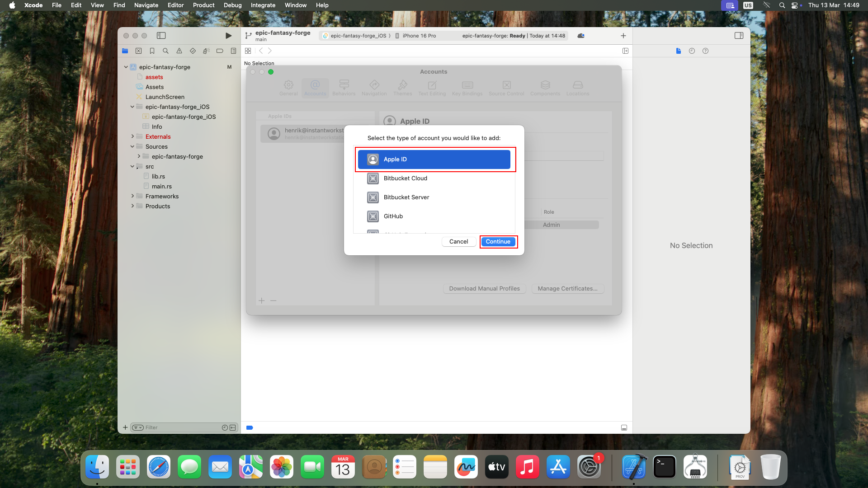Select the LaunchScreen file
This screenshot has width=868, height=488.
[x=165, y=97]
